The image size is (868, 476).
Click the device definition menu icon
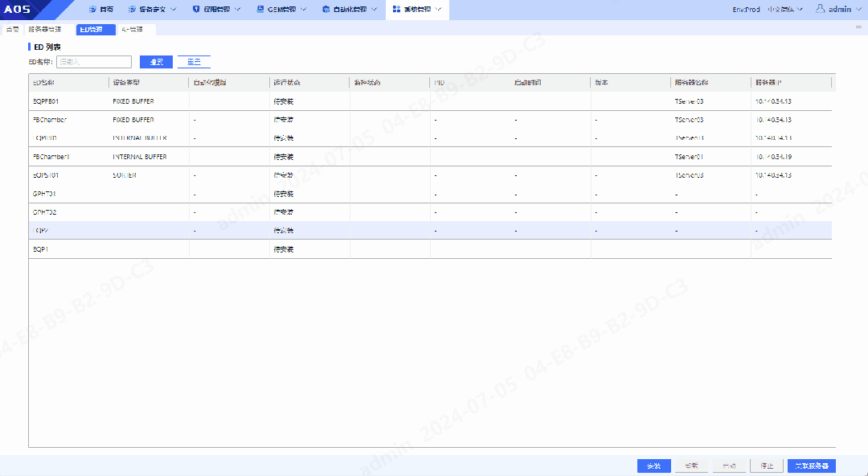pos(133,10)
